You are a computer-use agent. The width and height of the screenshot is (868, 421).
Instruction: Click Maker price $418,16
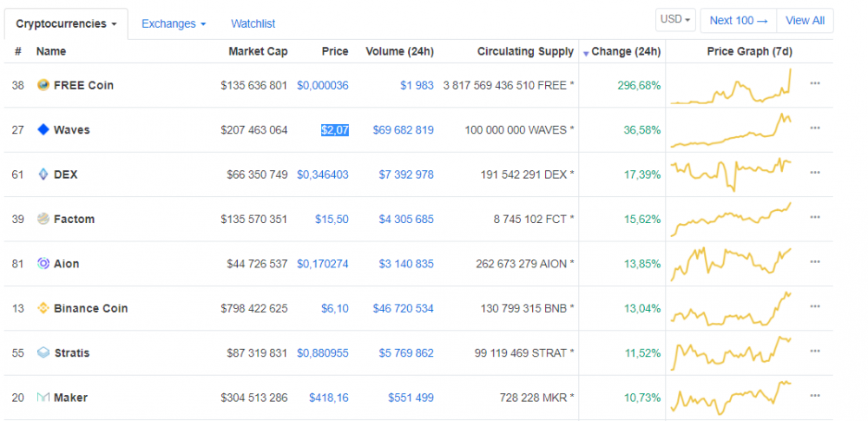(x=329, y=398)
